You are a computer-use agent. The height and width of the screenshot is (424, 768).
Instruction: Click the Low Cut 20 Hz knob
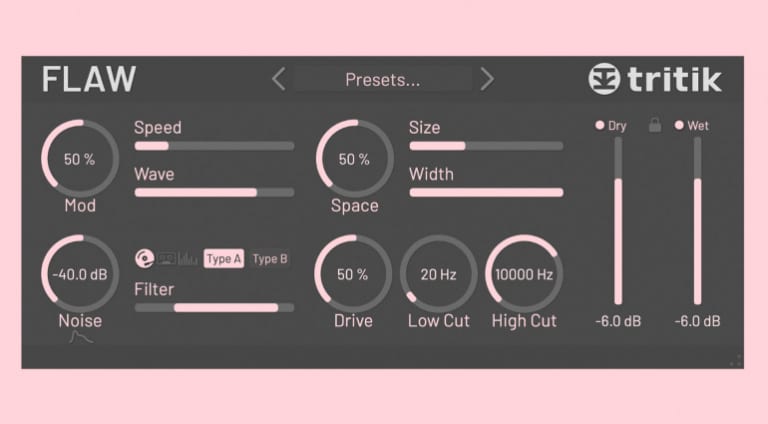438,274
